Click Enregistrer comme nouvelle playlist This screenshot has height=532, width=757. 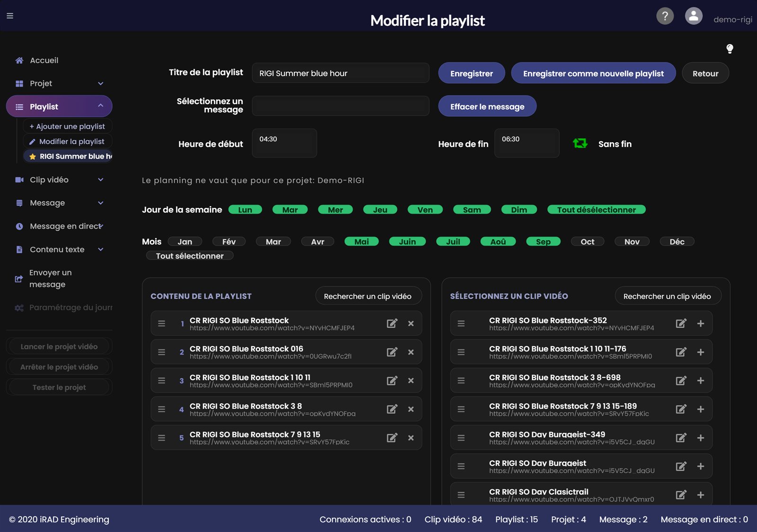tap(593, 73)
